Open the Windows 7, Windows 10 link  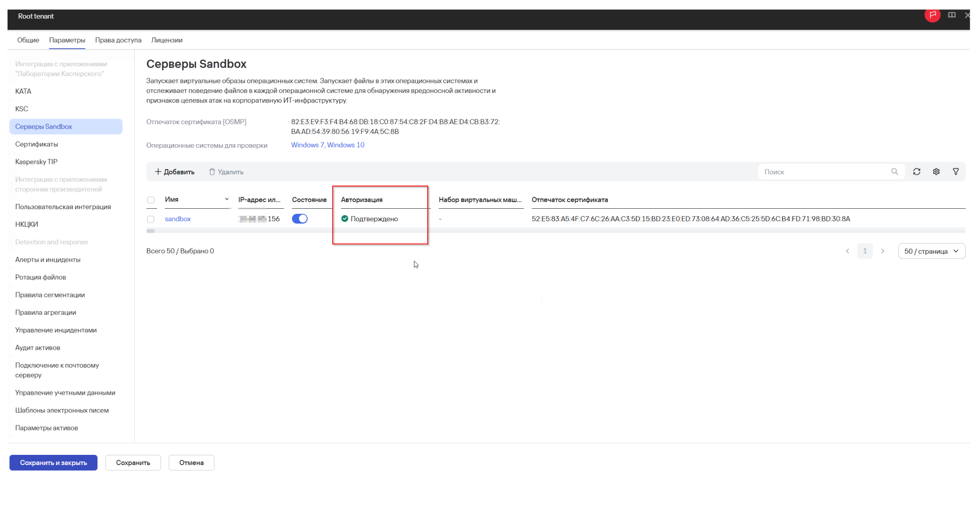pos(328,145)
